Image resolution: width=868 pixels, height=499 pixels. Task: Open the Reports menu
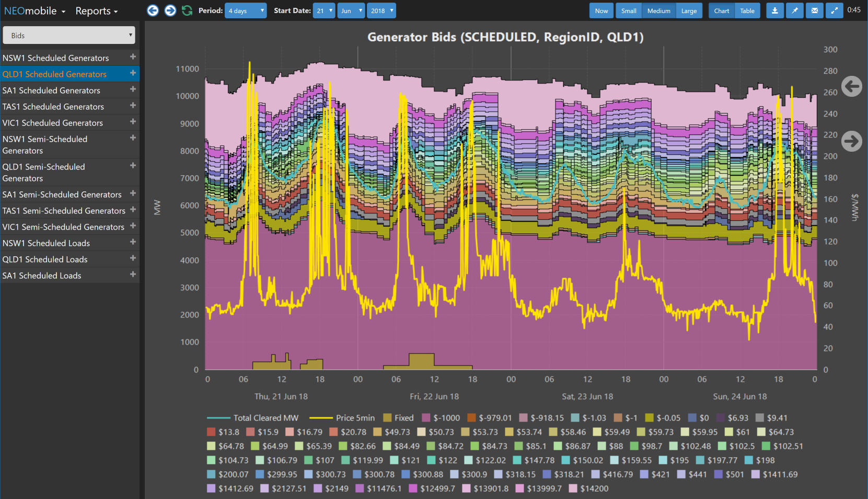[x=96, y=11]
